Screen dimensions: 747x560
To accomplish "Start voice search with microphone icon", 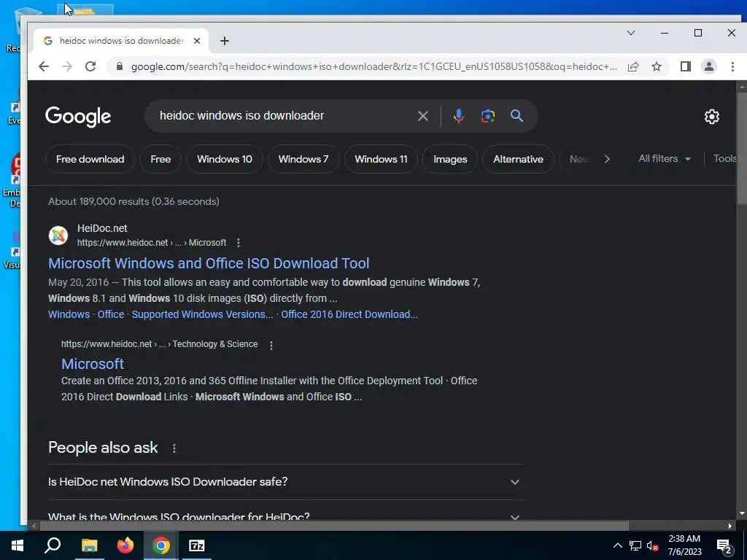I will [x=458, y=116].
